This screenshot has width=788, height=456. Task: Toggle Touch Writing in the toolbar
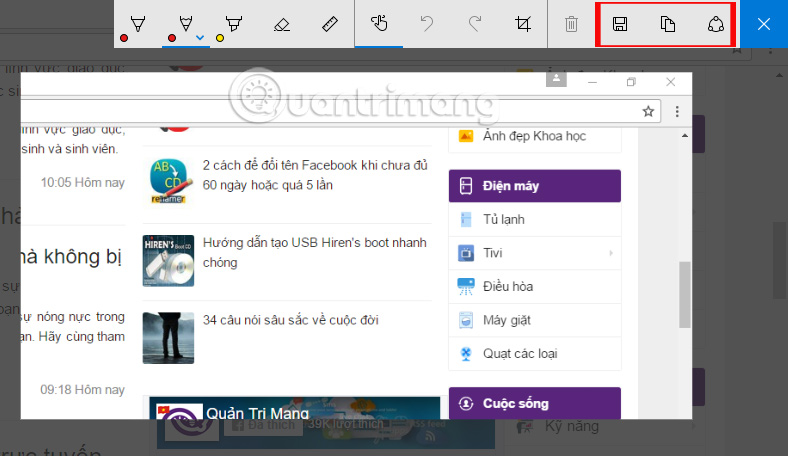(379, 24)
